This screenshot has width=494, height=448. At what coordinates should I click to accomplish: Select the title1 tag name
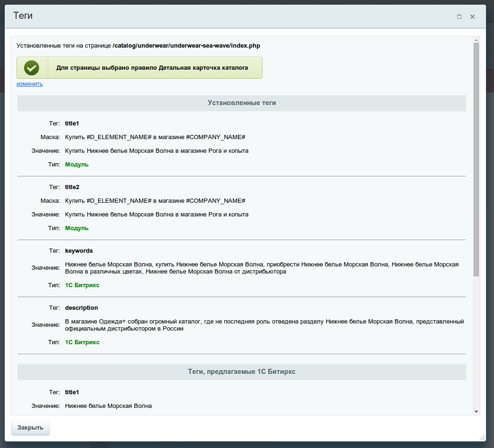72,123
